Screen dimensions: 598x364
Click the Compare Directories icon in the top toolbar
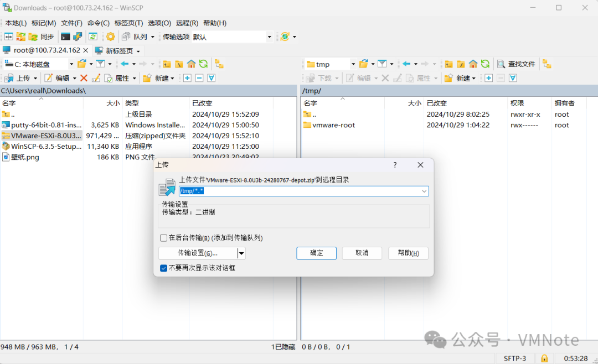9,37
